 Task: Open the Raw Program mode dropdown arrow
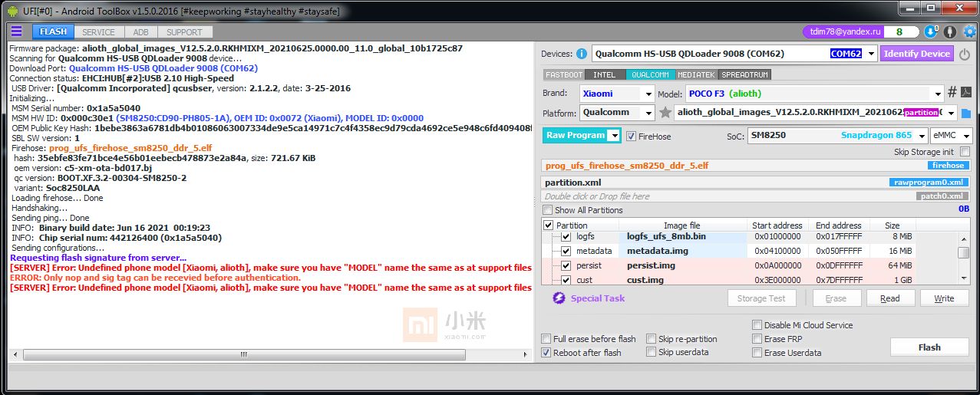pyautogui.click(x=613, y=136)
